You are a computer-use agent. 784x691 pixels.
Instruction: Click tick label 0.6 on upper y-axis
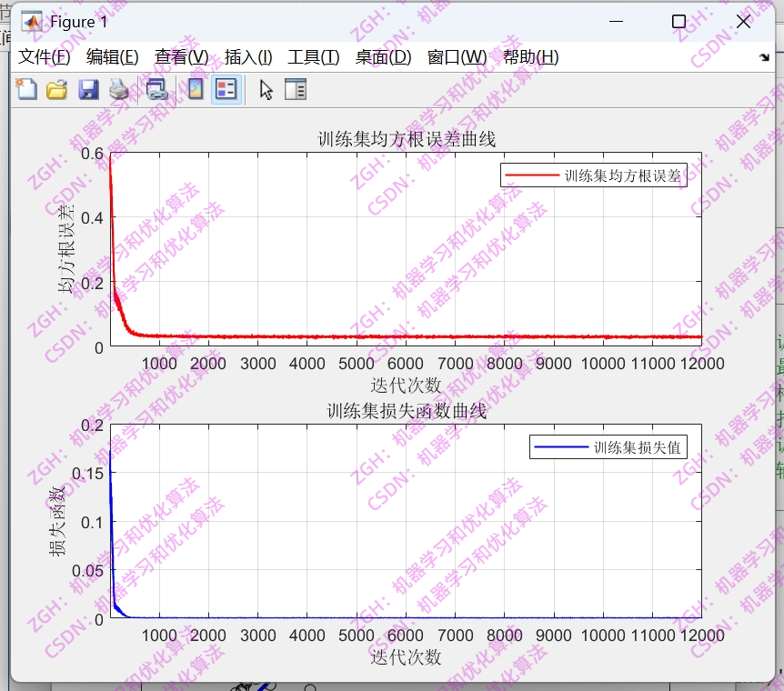pyautogui.click(x=93, y=154)
